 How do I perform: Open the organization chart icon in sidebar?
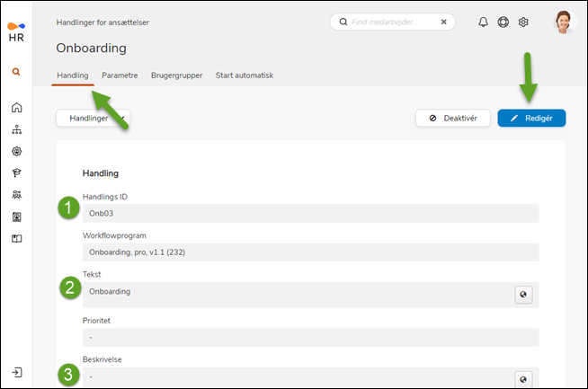(16, 129)
